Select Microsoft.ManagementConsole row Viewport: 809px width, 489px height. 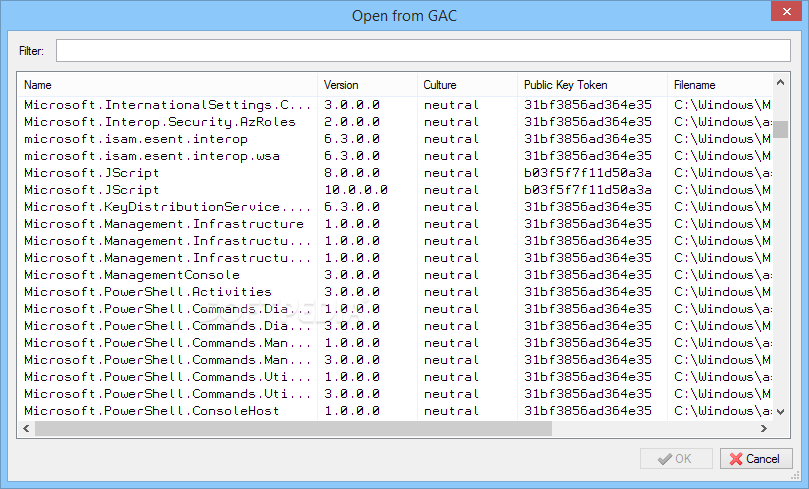tap(396, 275)
